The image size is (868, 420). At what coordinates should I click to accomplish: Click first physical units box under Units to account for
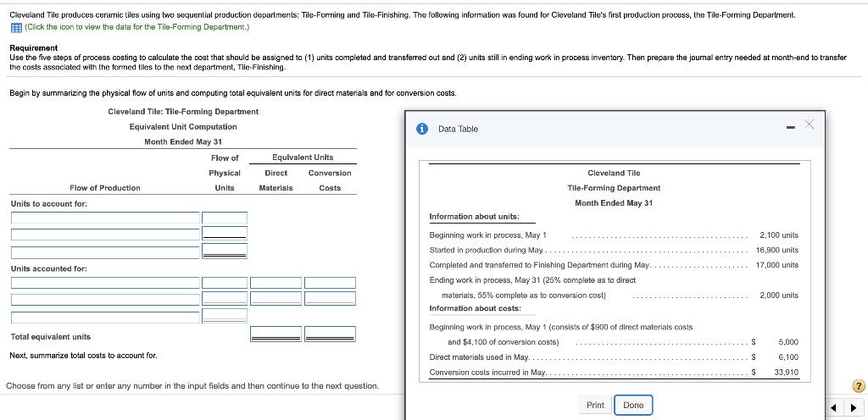[224, 218]
